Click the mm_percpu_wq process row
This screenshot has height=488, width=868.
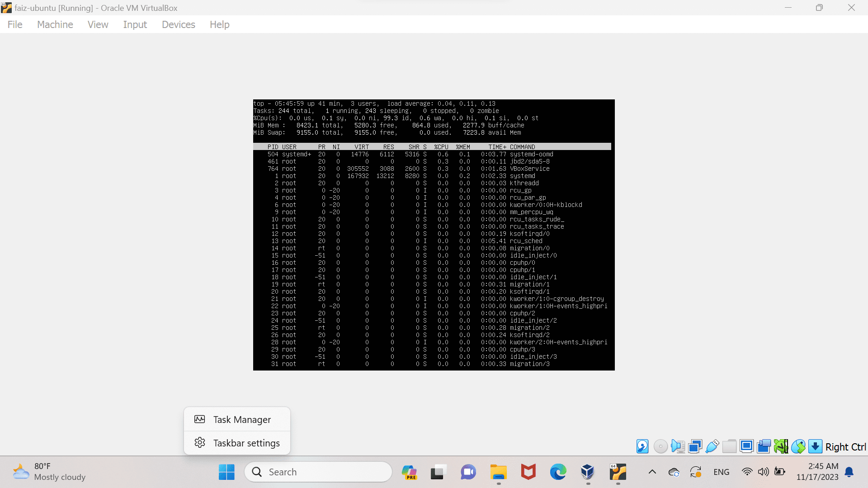pyautogui.click(x=432, y=212)
